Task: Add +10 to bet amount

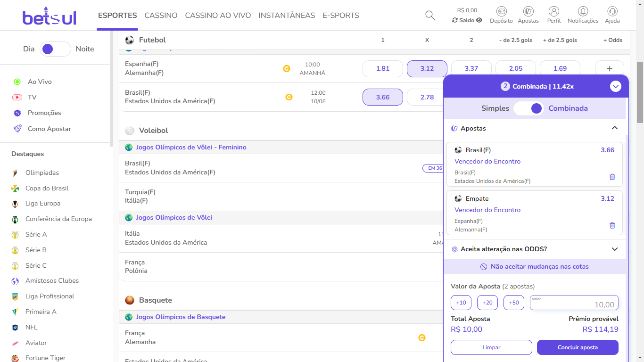Action: (x=461, y=303)
